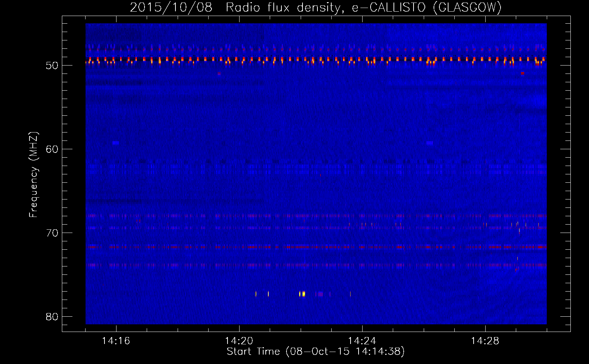Click the '14:28' time axis label
This screenshot has width=589, height=364.
pos(485,341)
